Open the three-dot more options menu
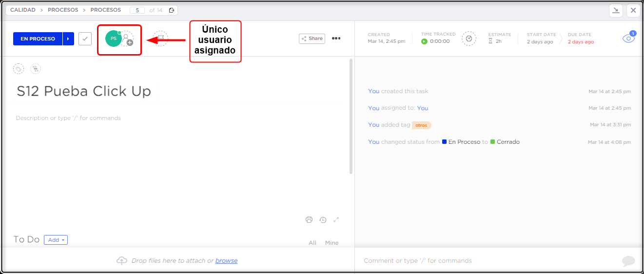The image size is (644, 274). click(x=336, y=39)
